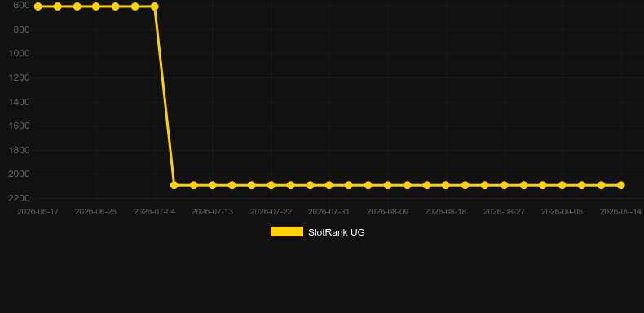Click the 2026-08-27 x-axis date label
The image size is (644, 313).
[x=504, y=212]
